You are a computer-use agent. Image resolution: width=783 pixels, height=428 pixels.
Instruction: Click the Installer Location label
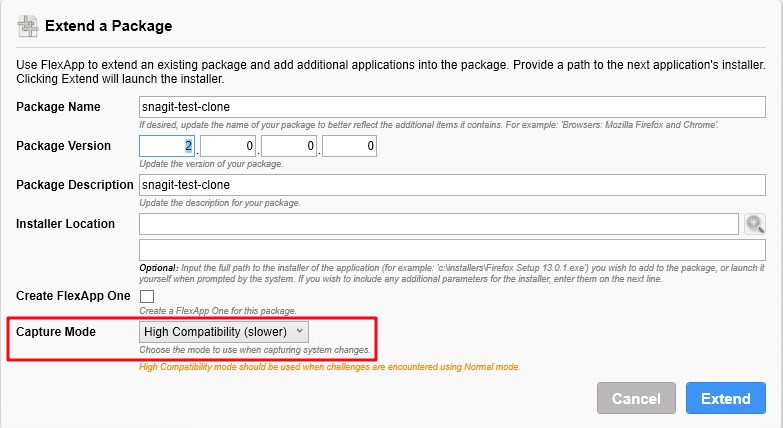click(65, 224)
